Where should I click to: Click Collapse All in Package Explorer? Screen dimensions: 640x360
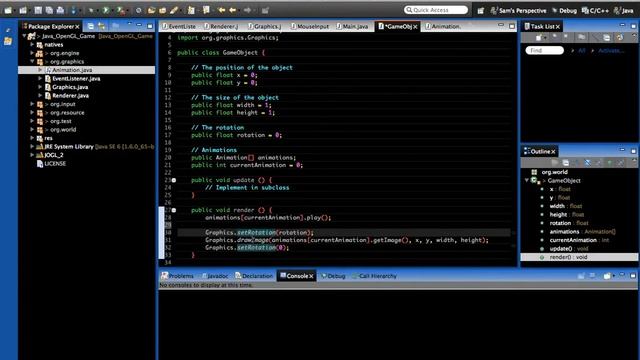click(91, 26)
